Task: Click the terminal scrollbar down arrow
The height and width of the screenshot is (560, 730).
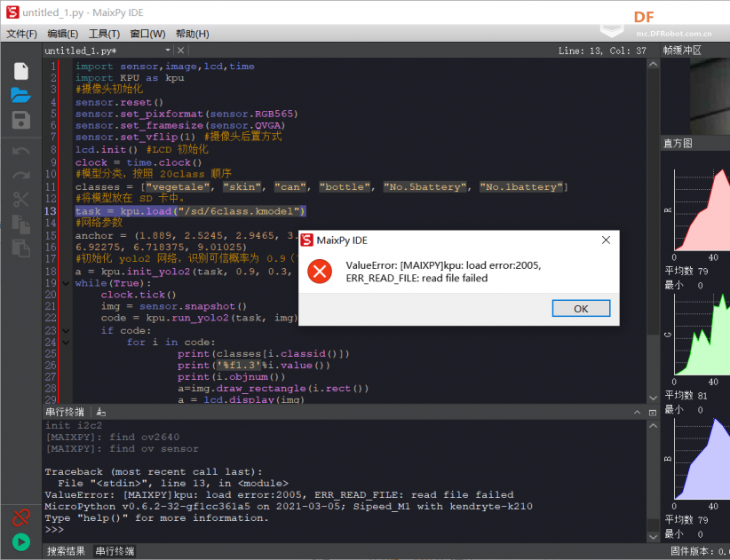Action: (x=654, y=537)
